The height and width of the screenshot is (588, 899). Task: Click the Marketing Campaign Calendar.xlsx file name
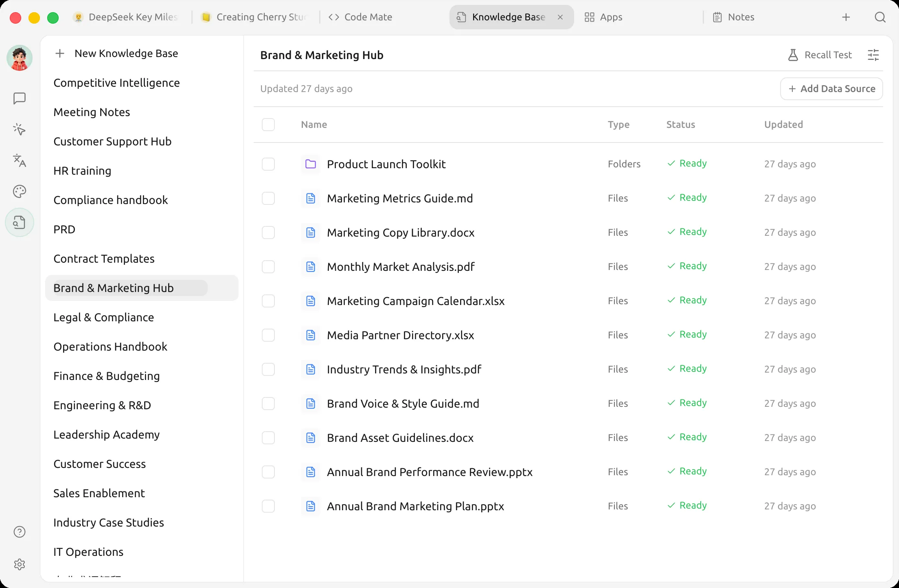tap(416, 301)
